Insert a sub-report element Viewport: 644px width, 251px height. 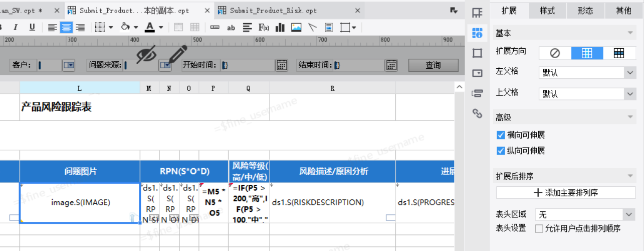click(329, 28)
